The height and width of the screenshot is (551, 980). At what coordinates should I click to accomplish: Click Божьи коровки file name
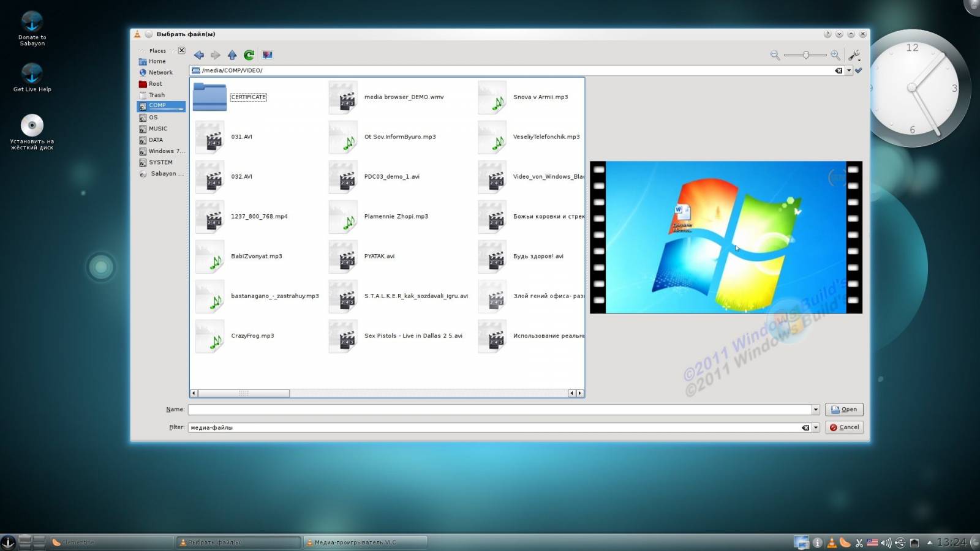click(x=548, y=216)
